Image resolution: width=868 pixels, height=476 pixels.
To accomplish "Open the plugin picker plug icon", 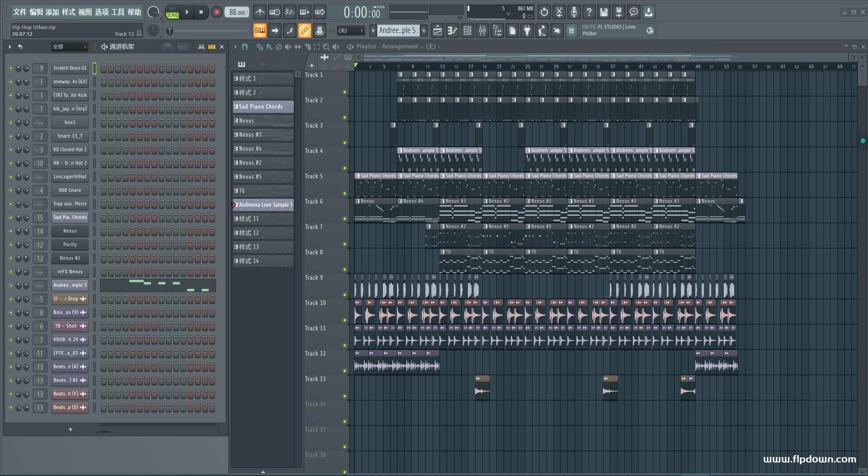I will click(x=527, y=31).
